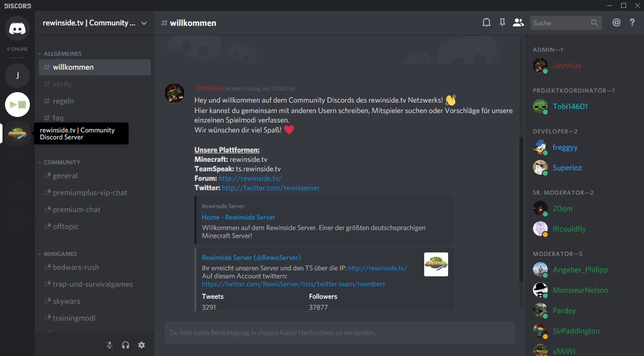
Task: Open user settings gear icon
Action: [142, 345]
